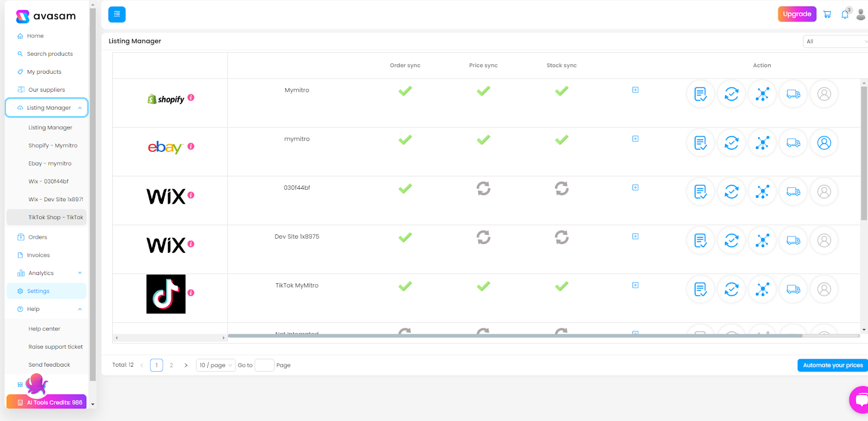The image size is (868, 421).
Task: Toggle price sync checkmark for TikTok MyMitro
Action: tap(483, 286)
